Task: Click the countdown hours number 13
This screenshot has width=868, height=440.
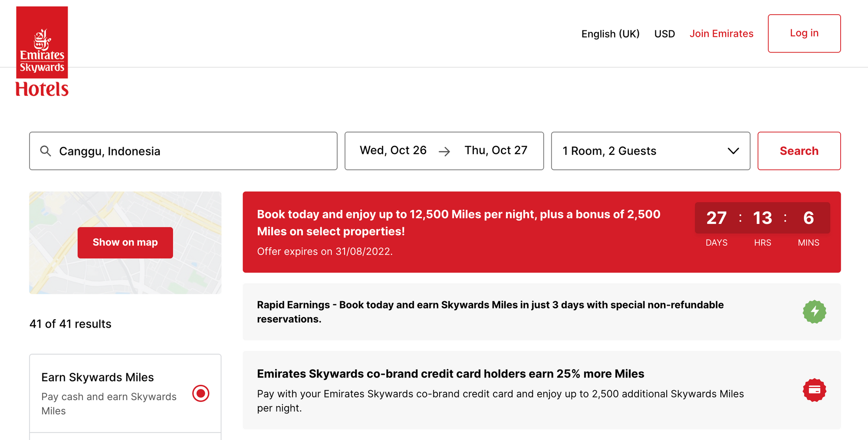Action: point(763,218)
